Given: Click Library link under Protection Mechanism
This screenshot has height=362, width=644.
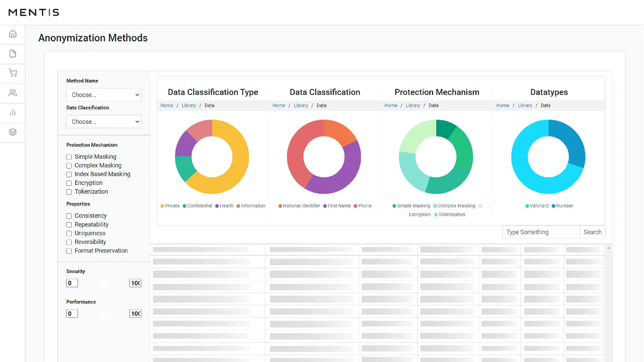Looking at the screenshot, I should (x=412, y=105).
